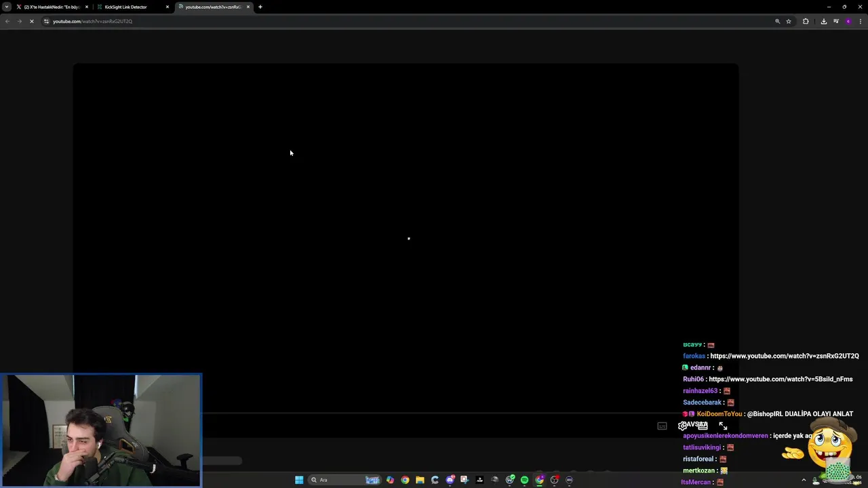This screenshot has height=488, width=868.
Task: Open the page zoom indicator
Action: tap(778, 21)
